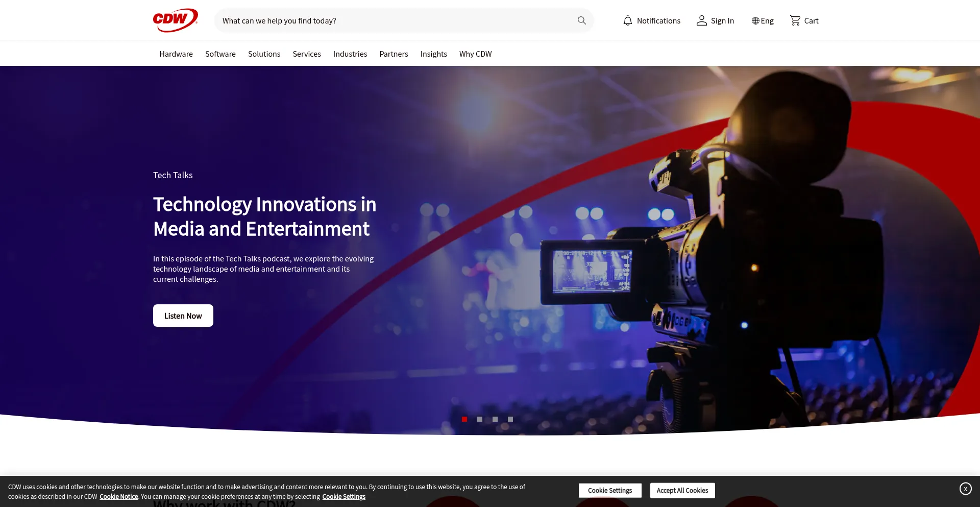
Task: Open the Services menu
Action: (x=307, y=54)
